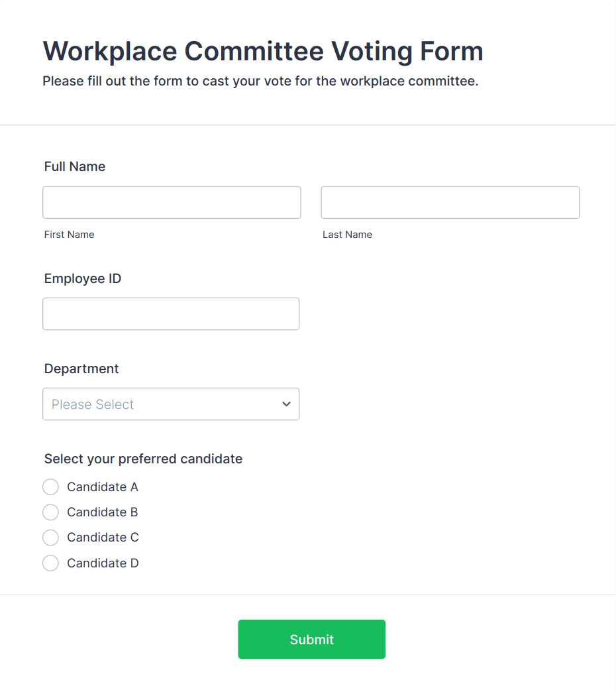Image resolution: width=616 pixels, height=692 pixels.
Task: Expand the department selection list
Action: point(171,404)
